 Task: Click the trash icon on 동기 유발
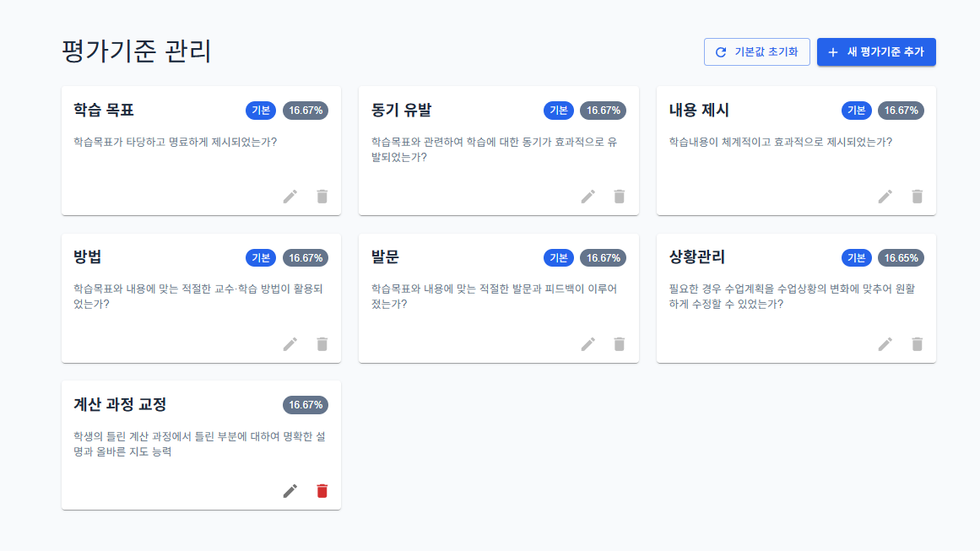[620, 197]
